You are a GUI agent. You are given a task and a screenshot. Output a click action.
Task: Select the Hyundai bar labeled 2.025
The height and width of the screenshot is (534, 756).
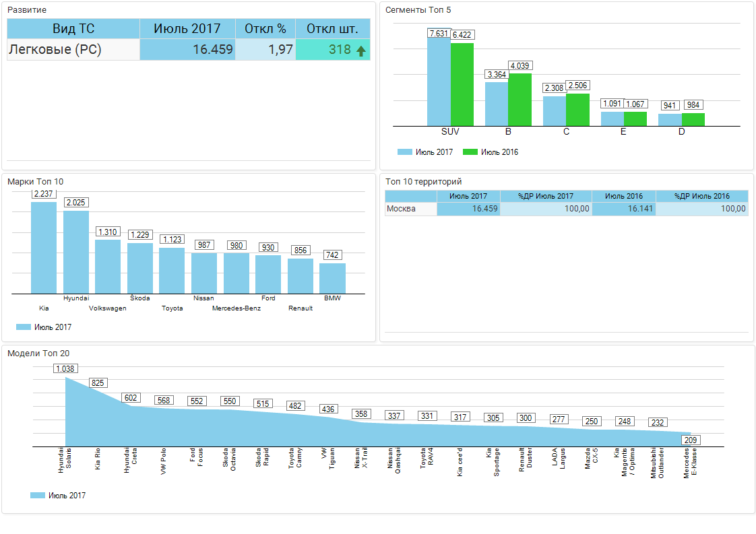tap(76, 252)
